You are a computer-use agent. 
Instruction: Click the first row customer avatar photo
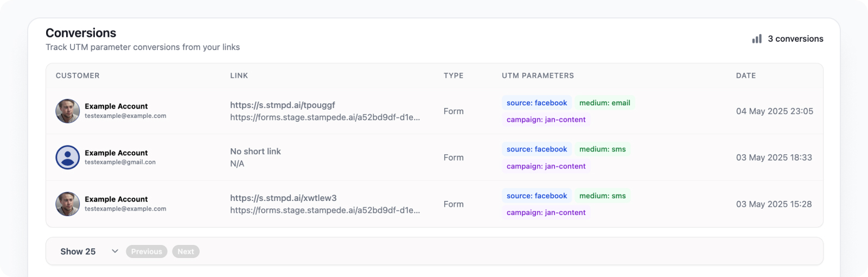click(x=68, y=111)
